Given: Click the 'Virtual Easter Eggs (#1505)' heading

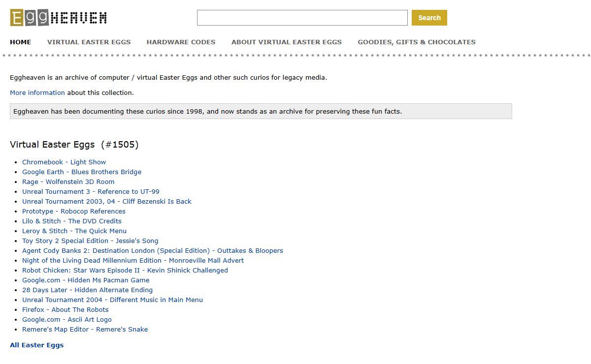Looking at the screenshot, I should [x=74, y=145].
